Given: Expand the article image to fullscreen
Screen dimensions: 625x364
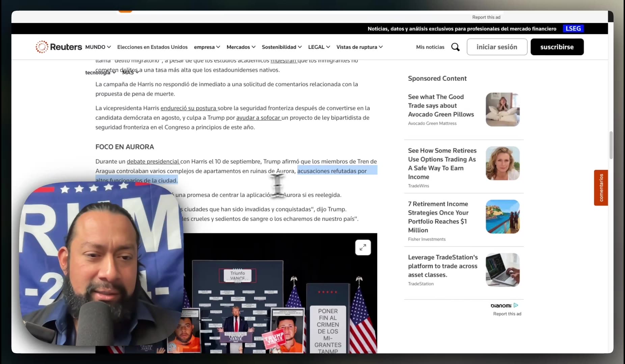Looking at the screenshot, I should (x=363, y=247).
